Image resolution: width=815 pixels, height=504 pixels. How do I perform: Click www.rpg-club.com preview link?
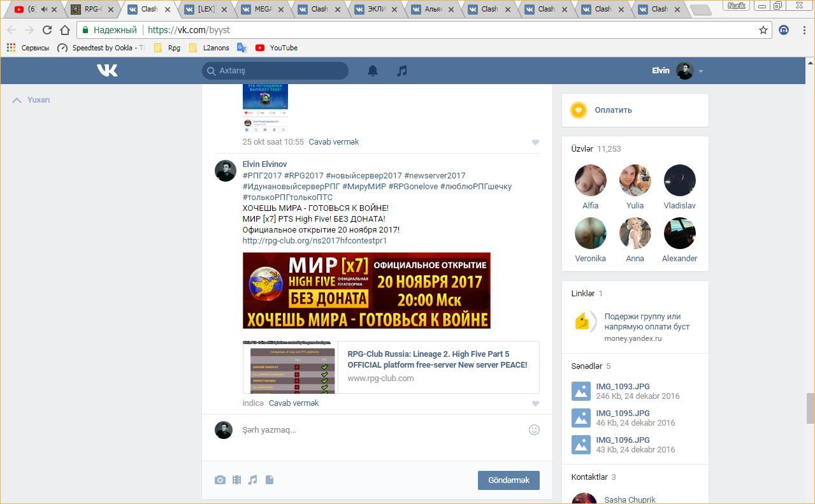coord(380,378)
